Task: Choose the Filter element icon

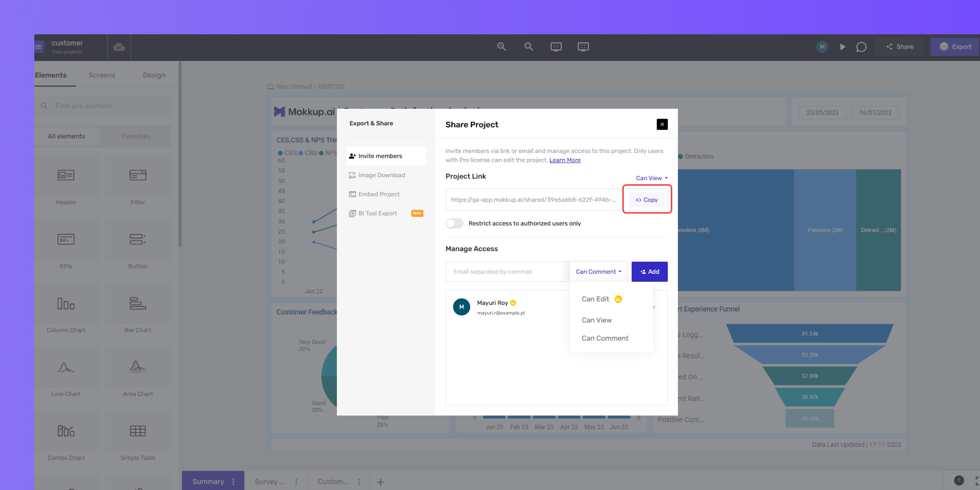Action: coord(138,175)
